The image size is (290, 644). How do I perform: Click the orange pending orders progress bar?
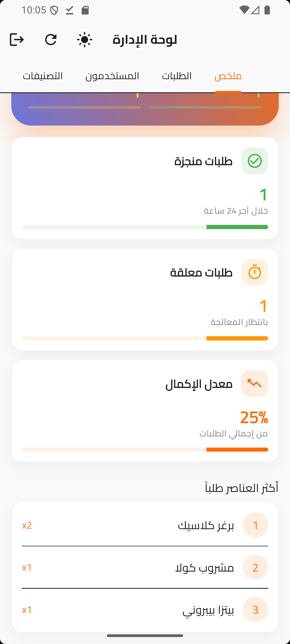click(x=145, y=338)
